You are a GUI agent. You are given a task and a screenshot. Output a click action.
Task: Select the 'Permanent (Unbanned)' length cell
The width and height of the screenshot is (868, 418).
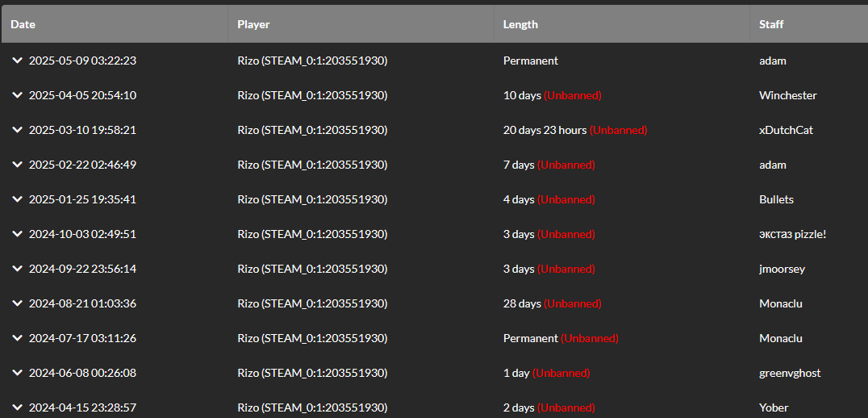(x=561, y=338)
